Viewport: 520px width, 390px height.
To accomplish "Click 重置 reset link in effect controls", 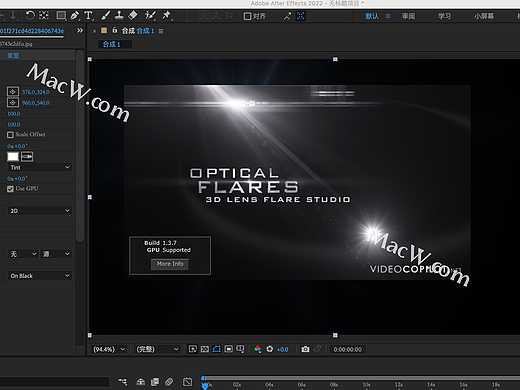I will click(x=13, y=55).
